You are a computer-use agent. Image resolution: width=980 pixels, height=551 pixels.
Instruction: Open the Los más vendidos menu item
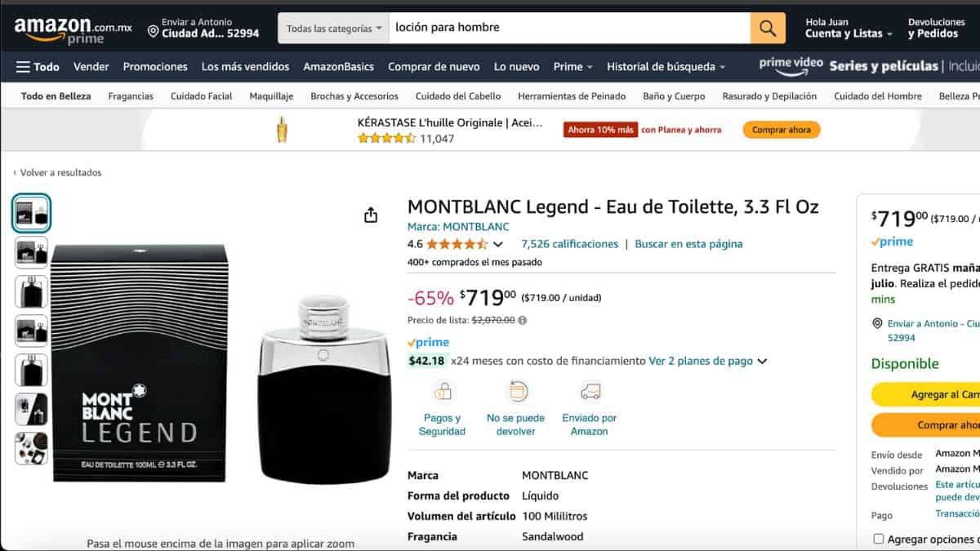pos(245,67)
